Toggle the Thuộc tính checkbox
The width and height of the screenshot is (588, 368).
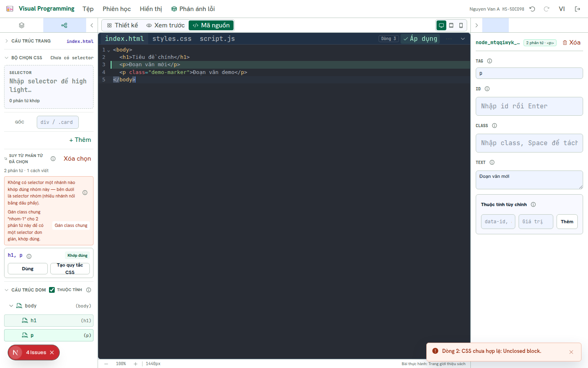click(x=52, y=290)
